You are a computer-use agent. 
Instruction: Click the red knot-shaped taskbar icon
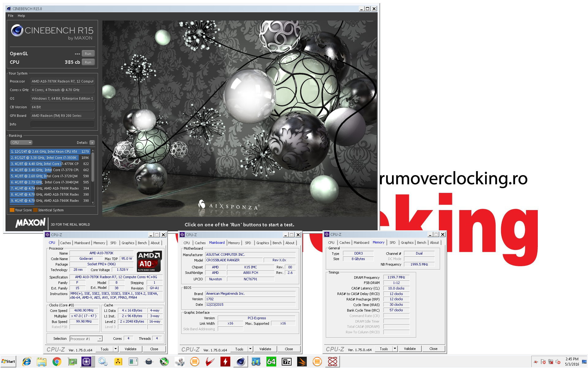coord(333,362)
